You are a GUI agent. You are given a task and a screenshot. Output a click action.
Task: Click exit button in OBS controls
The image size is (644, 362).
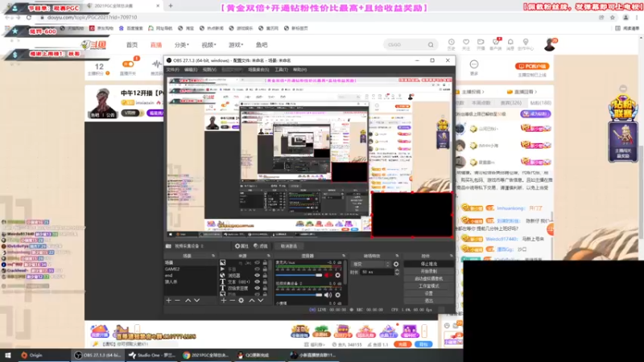(x=429, y=301)
